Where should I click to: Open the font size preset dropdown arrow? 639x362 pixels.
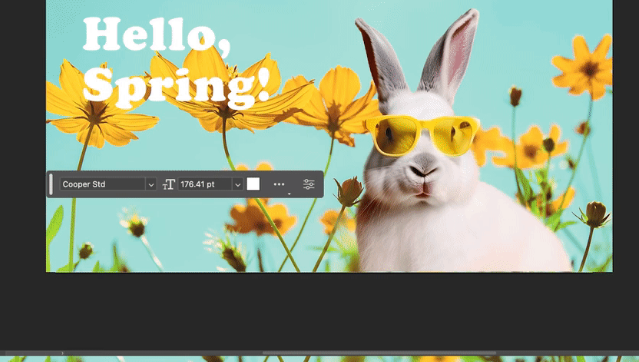pyautogui.click(x=238, y=185)
